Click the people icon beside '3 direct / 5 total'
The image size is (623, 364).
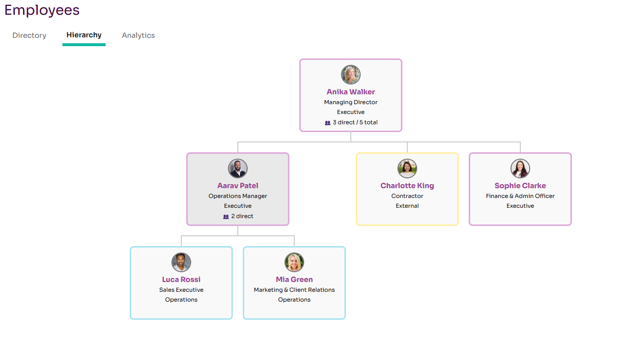[328, 123]
